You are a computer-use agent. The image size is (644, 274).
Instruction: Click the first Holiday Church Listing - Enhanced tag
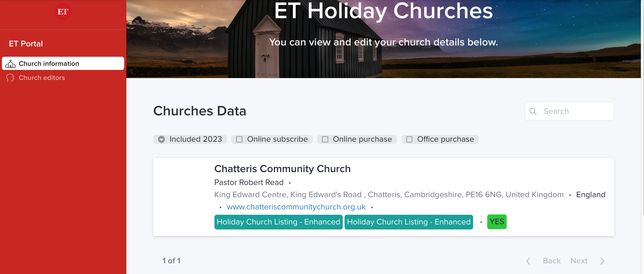click(x=278, y=222)
